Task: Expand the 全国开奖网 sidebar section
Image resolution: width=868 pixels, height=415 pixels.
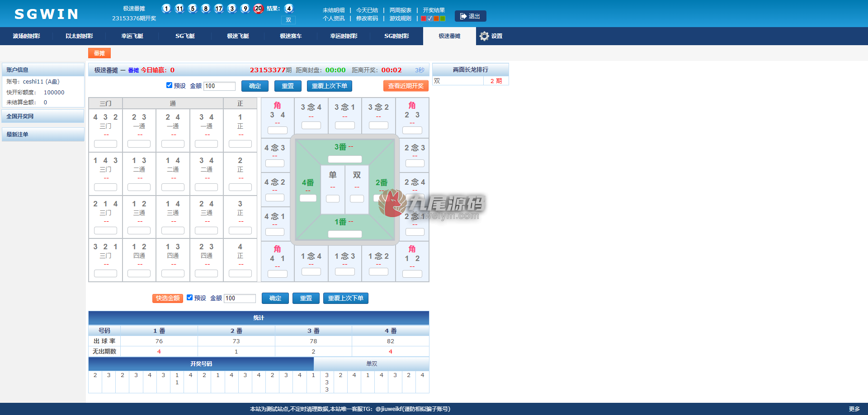Action: [43, 116]
